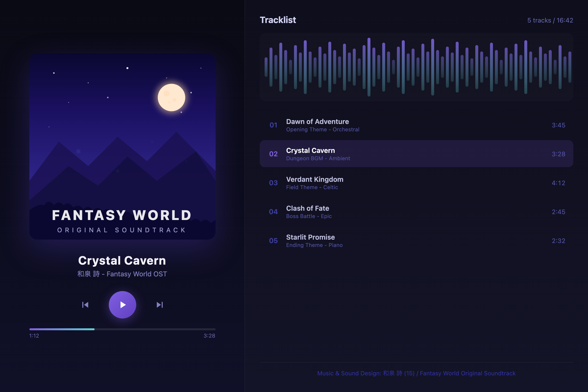The height and width of the screenshot is (392, 588).
Task: Click the now-playing Crystal Cavern title
Action: pos(122,260)
